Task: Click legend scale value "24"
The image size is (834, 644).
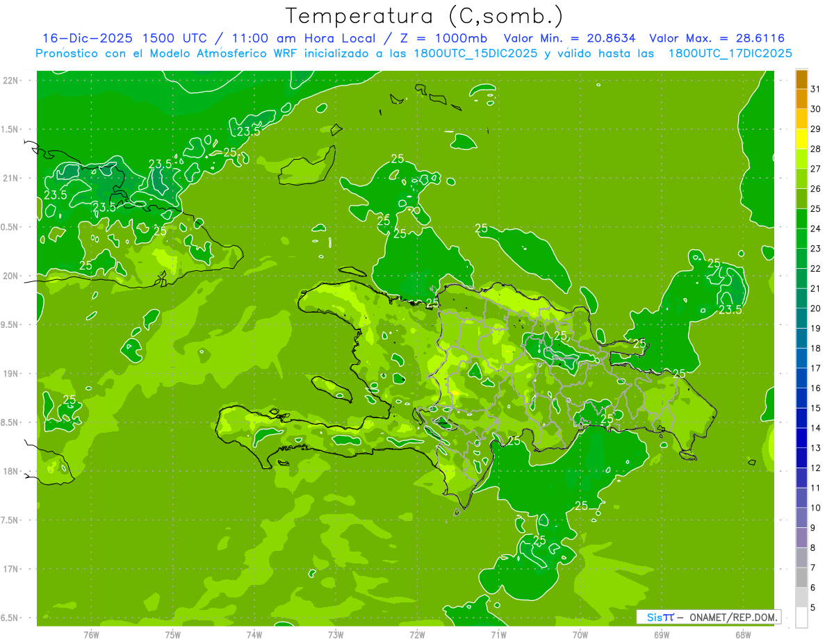Action: coord(816,229)
